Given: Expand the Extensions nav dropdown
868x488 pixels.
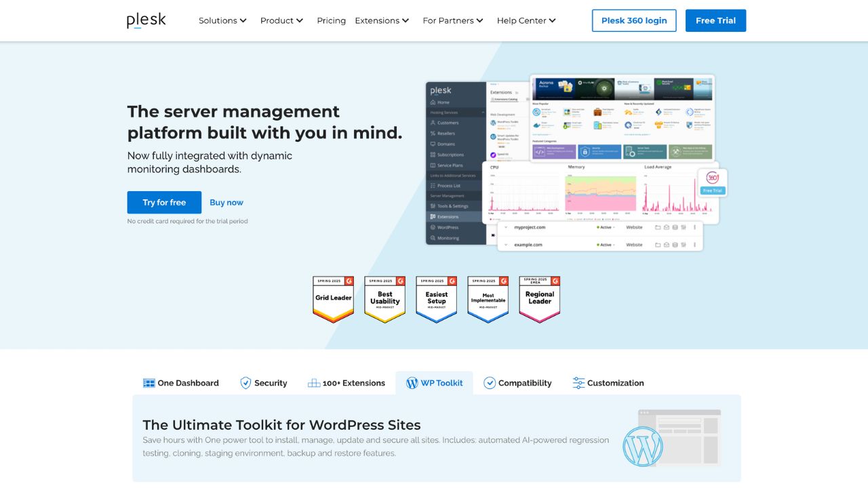Looking at the screenshot, I should (x=382, y=21).
